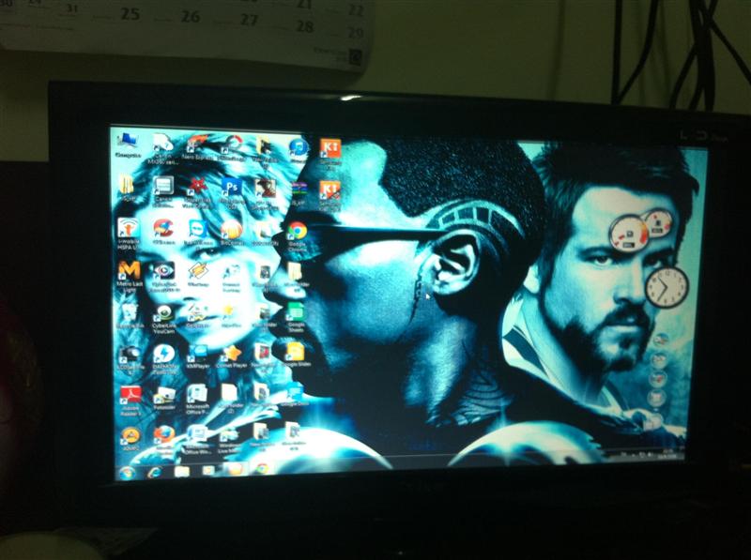Open the Google Docs shortcut
The image size is (751, 560).
[x=295, y=395]
